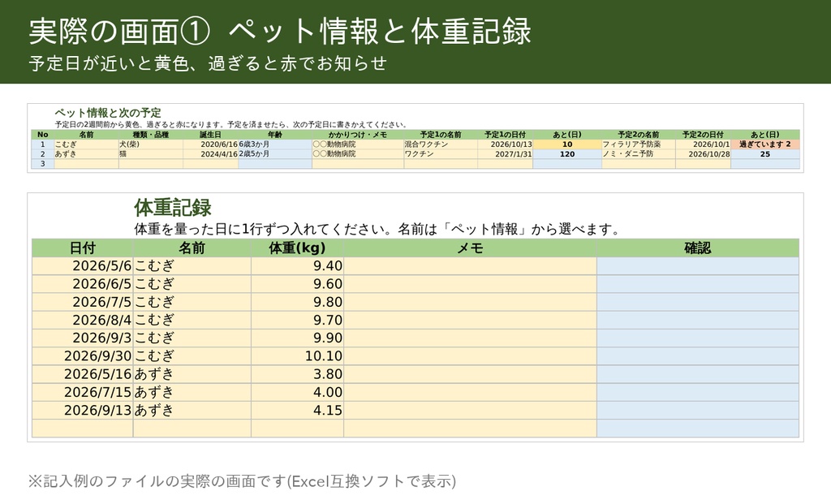Select the yellow remaining-days cell 10
The height and width of the screenshot is (504, 831).
[x=567, y=144]
